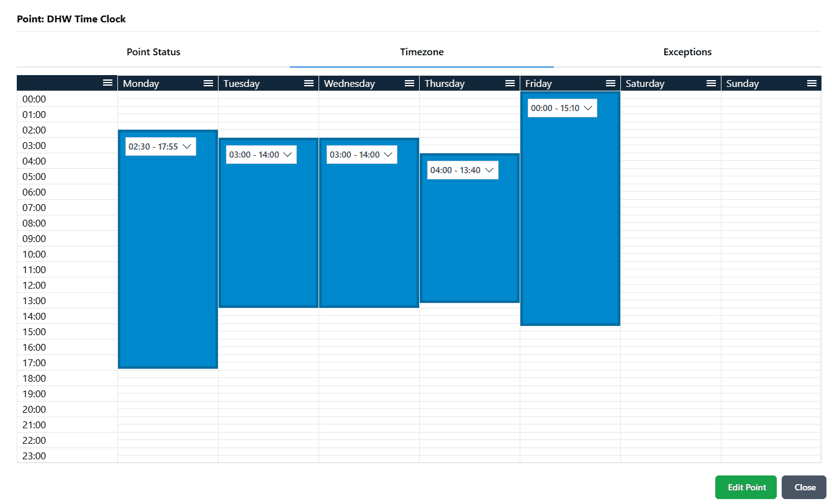Select the Timezone tab
832x504 pixels.
(422, 52)
